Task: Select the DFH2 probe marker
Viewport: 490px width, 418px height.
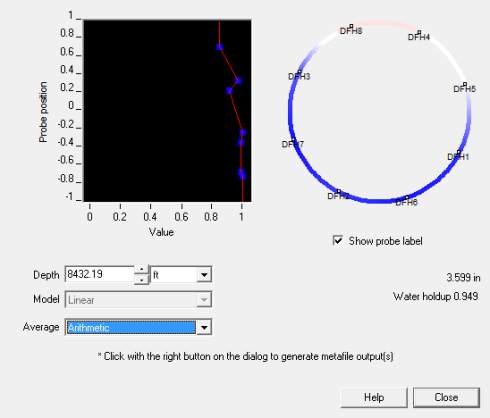Action: pos(339,191)
